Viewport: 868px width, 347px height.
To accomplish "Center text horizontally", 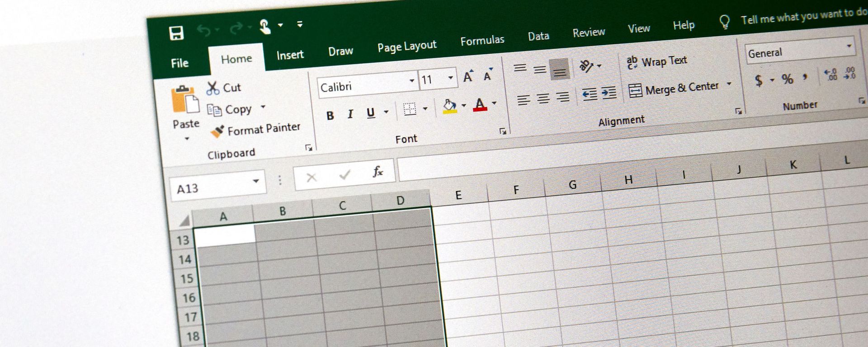I will pyautogui.click(x=543, y=98).
